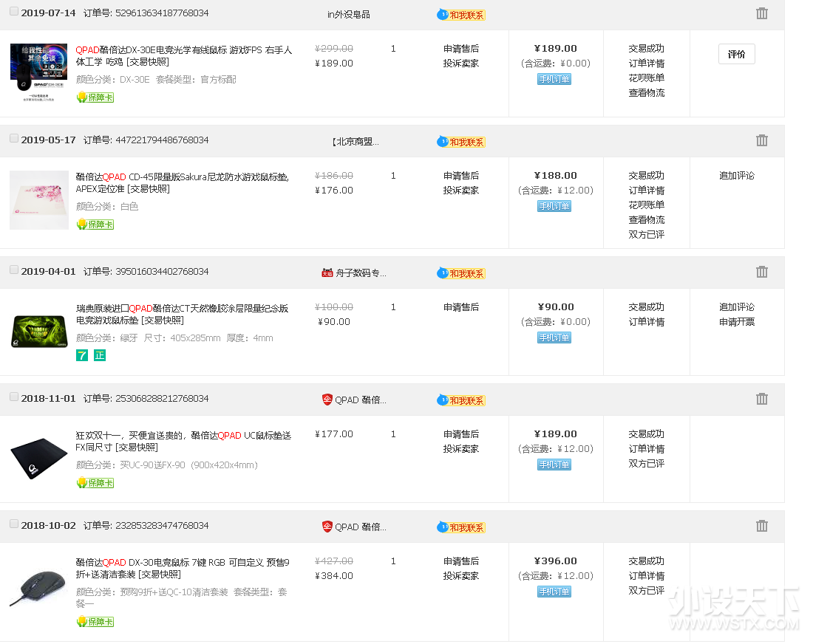Click 追加评论 for the 2019-04-01 order
Screen dimensions: 813x644
(x=737, y=307)
